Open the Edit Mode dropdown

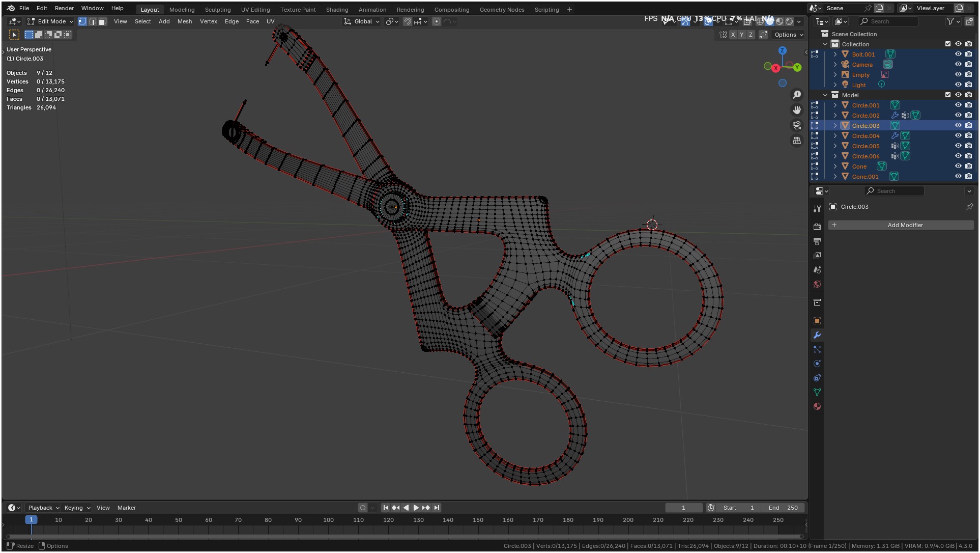(x=51, y=21)
